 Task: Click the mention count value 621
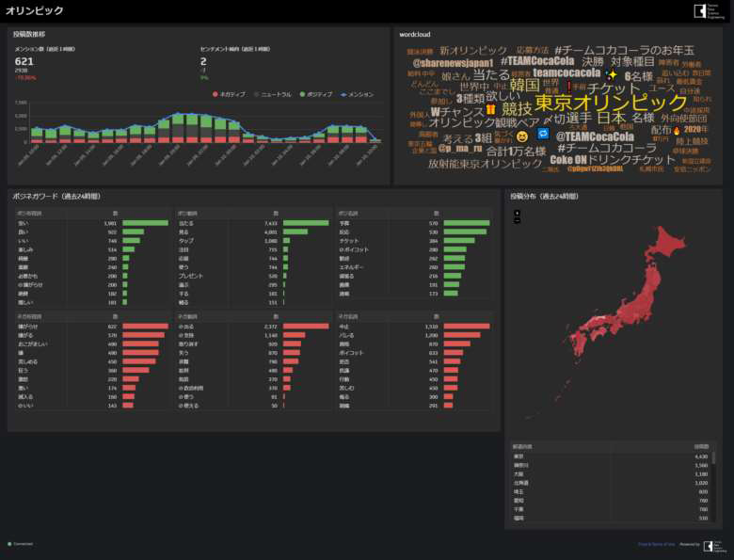point(24,61)
